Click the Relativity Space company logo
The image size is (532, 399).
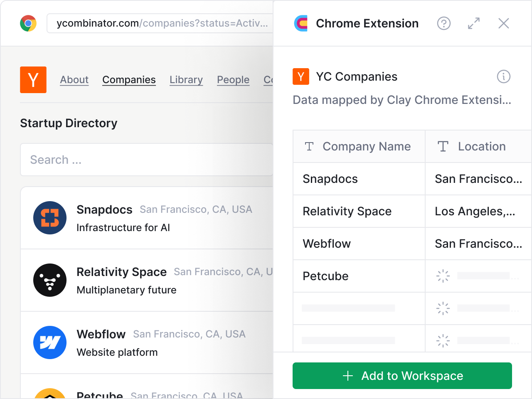click(50, 280)
